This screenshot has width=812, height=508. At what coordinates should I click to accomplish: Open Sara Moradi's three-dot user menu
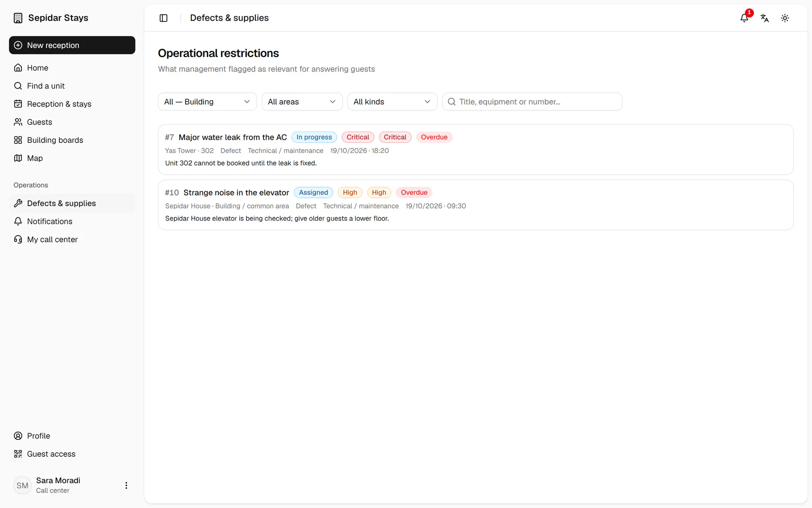126,485
